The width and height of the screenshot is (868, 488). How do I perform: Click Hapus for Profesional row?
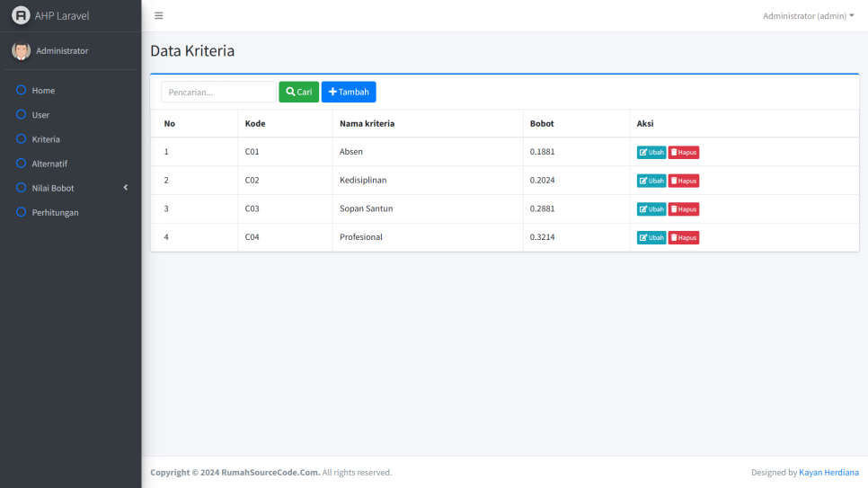coord(684,237)
